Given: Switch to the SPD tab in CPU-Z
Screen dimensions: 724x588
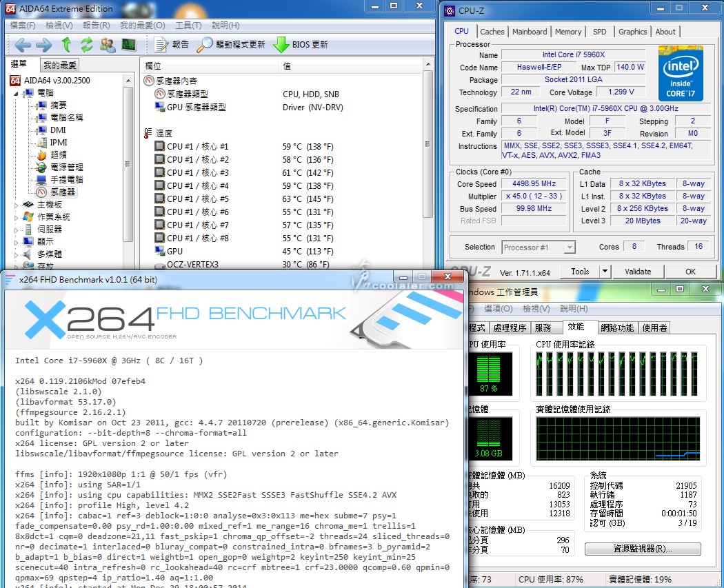Looking at the screenshot, I should point(600,32).
